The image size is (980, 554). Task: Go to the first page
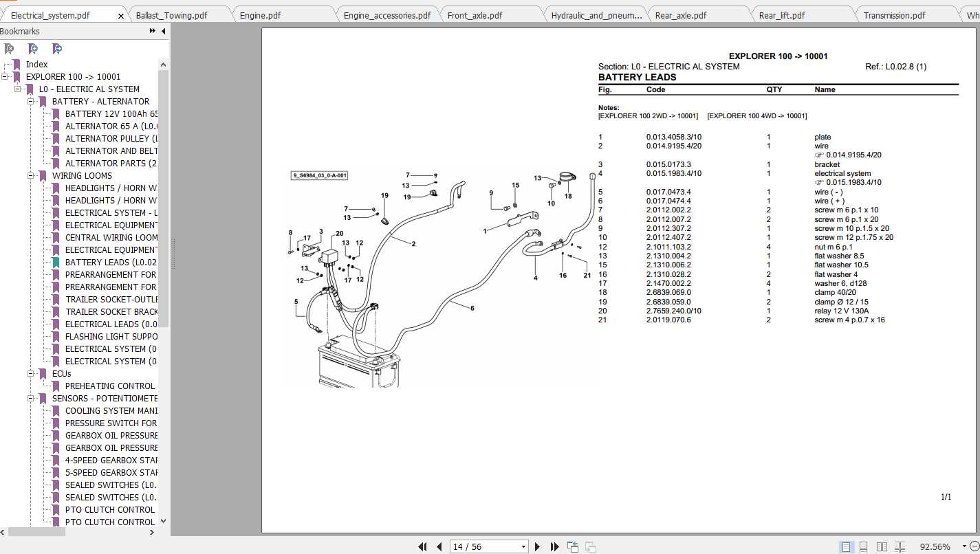422,547
